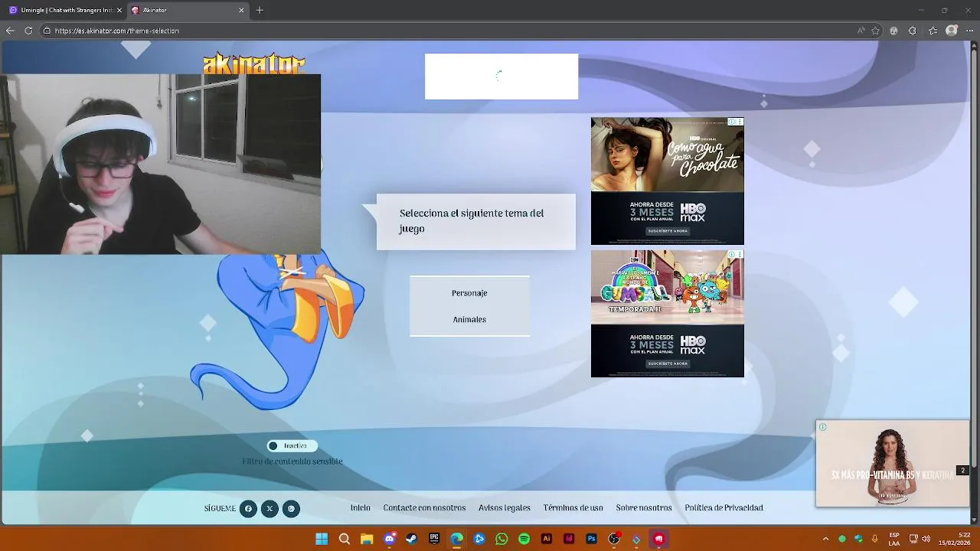This screenshot has width=980, height=551.
Task: Open Términos de uso link
Action: tap(573, 508)
